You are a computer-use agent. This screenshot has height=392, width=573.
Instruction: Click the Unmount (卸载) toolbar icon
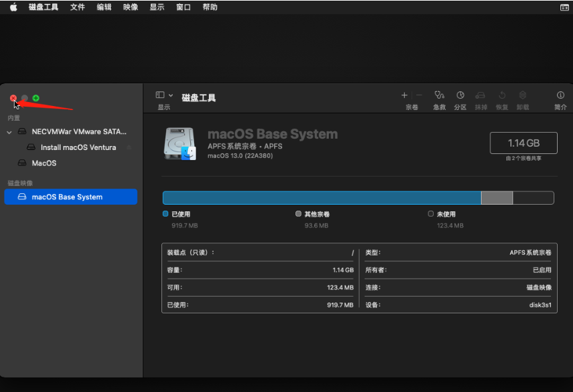tap(522, 96)
